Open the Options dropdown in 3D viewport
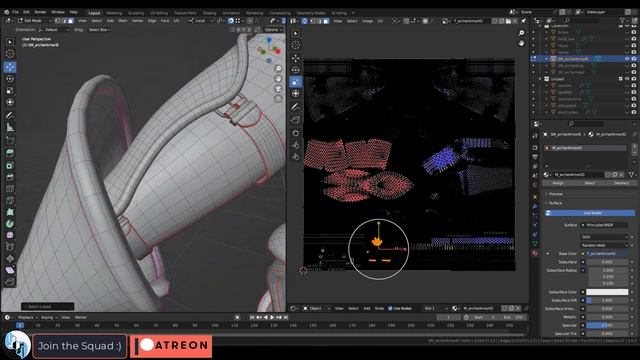Viewport: 640px width, 360px height. click(x=273, y=30)
